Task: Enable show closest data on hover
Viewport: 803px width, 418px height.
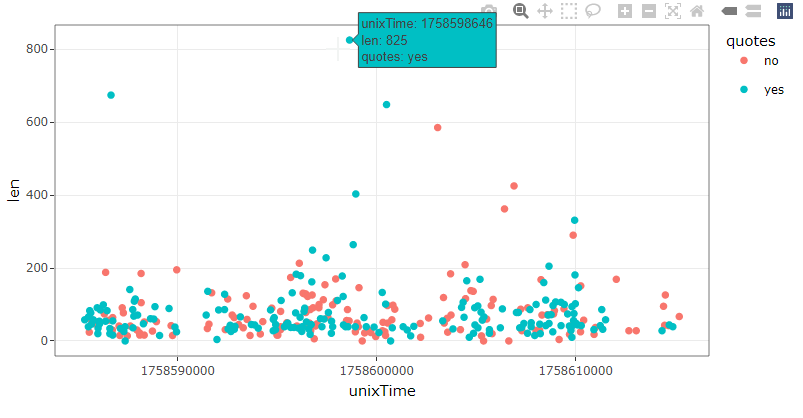Action: point(729,11)
